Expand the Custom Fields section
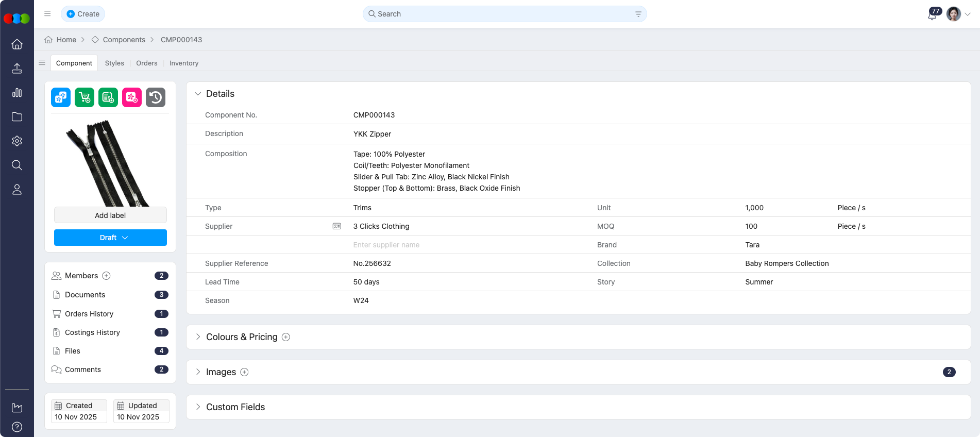980x437 pixels. click(198, 407)
